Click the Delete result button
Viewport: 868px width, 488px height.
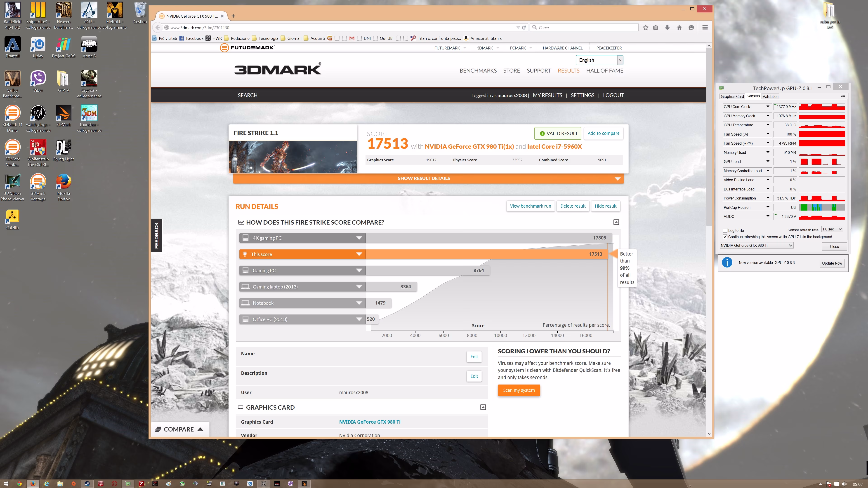573,206
